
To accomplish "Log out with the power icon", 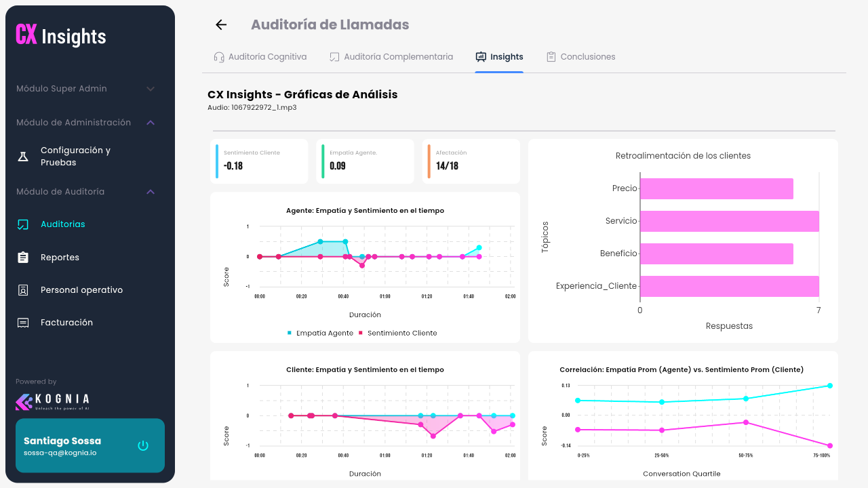I will tap(143, 445).
